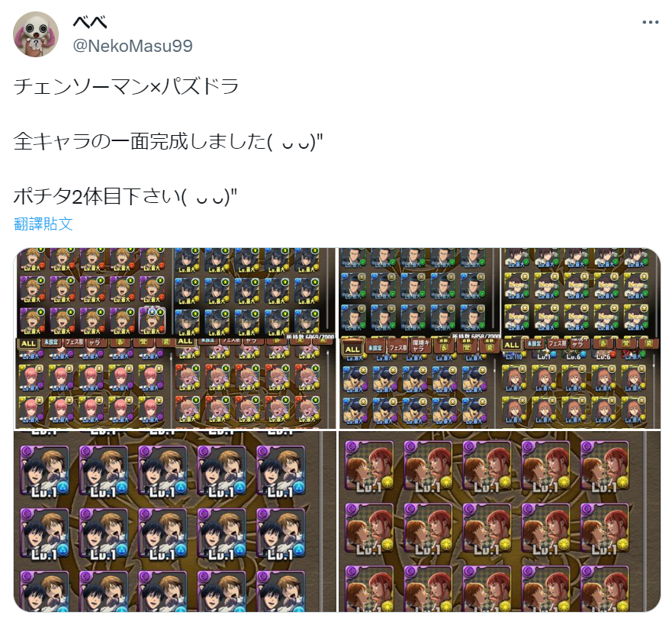Open the image containing the 環境キャラ filter tabs
The image size is (672, 631).
point(500,338)
